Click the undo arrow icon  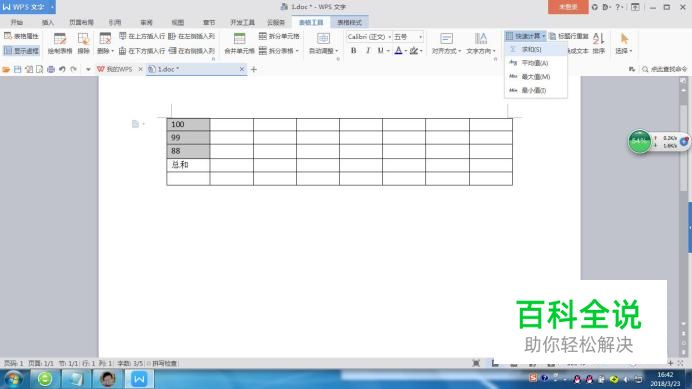tap(62, 69)
